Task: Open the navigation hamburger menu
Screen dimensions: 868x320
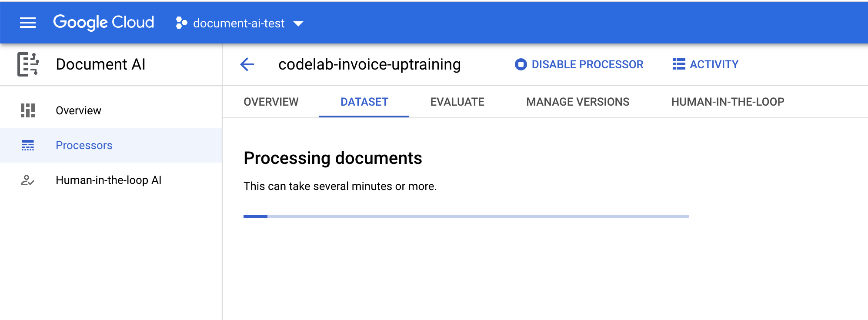Action: tap(27, 22)
